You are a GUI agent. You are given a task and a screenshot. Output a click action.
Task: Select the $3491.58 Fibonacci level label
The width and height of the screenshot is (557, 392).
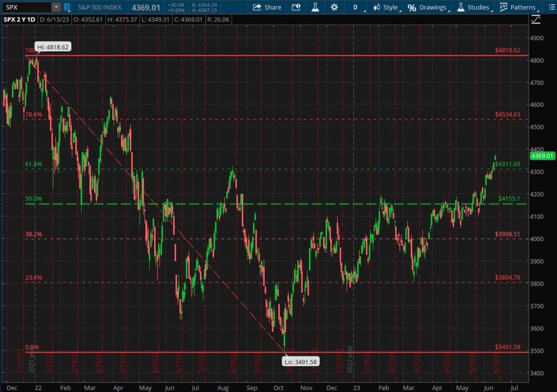(507, 347)
